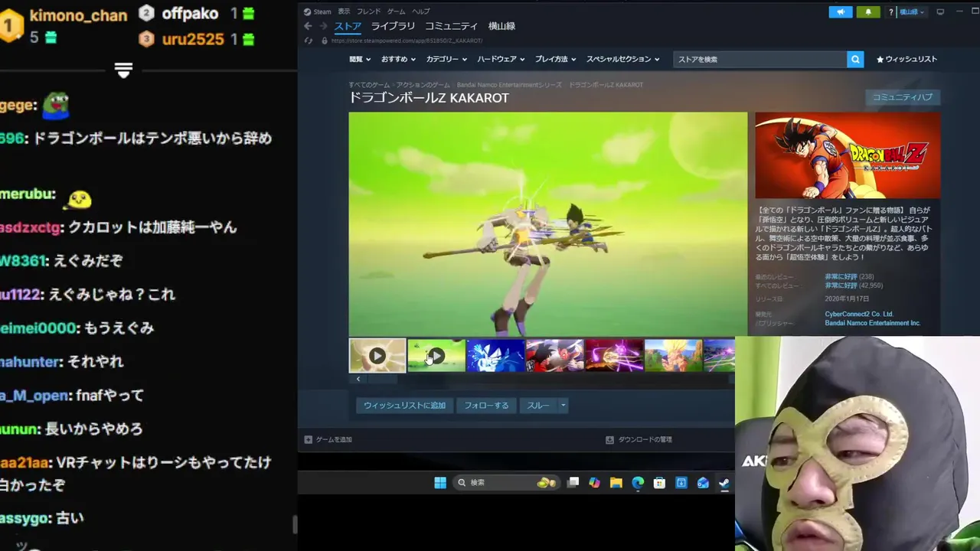Click the question mark help icon
This screenshot has height=551, width=980.
click(890, 11)
